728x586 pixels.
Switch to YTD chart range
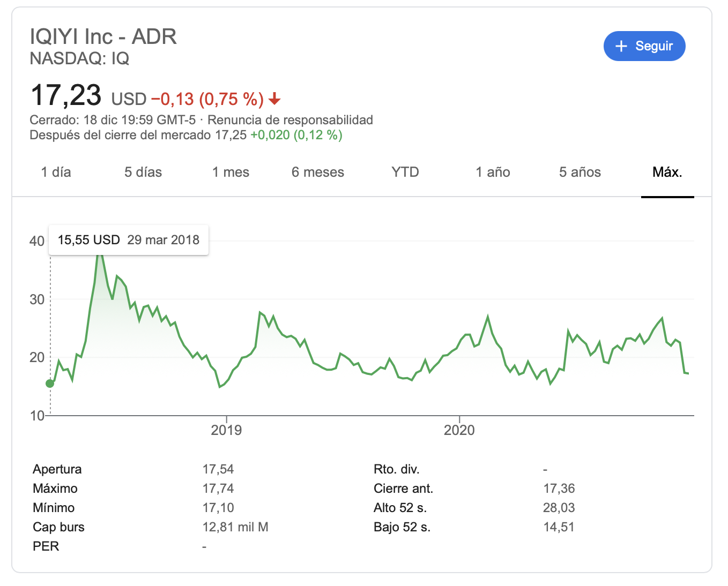[x=405, y=172]
